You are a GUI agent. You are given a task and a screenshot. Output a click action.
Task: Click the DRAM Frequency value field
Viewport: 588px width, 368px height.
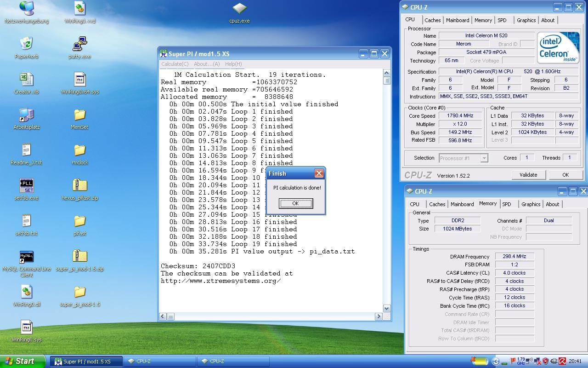click(x=514, y=257)
